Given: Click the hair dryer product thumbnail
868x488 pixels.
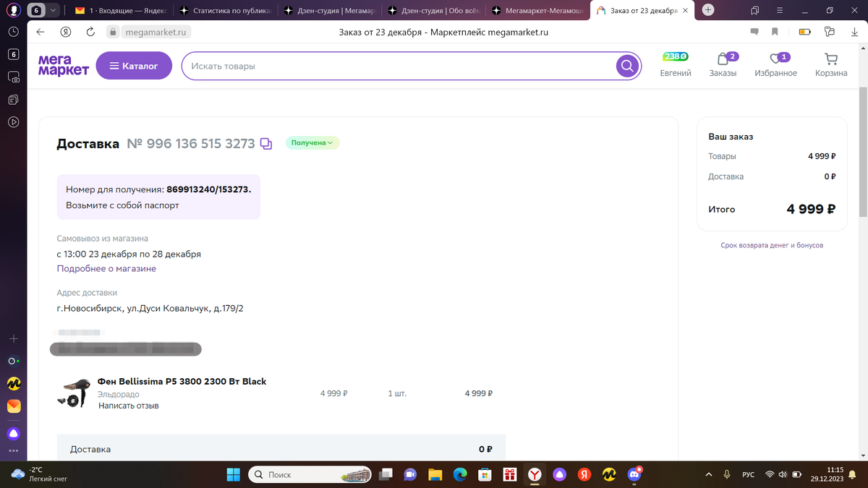Looking at the screenshot, I should tap(74, 393).
